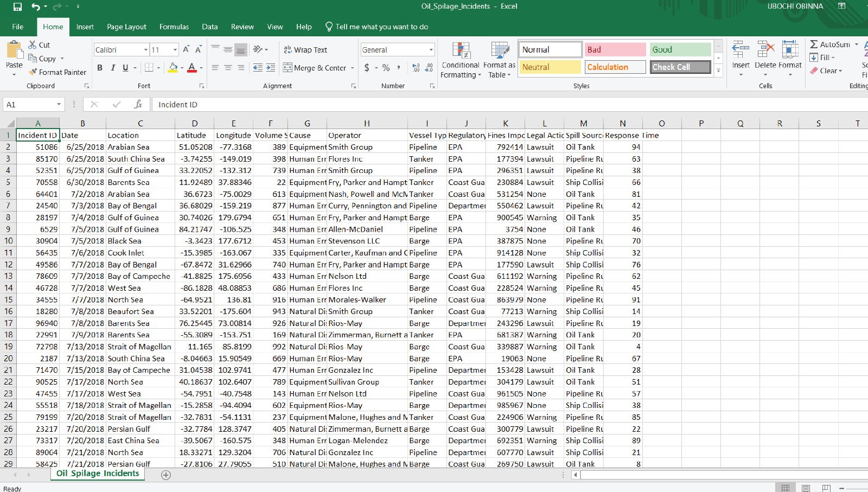Image resolution: width=868 pixels, height=492 pixels.
Task: Apply the green Good cell style swatch
Action: (x=680, y=49)
